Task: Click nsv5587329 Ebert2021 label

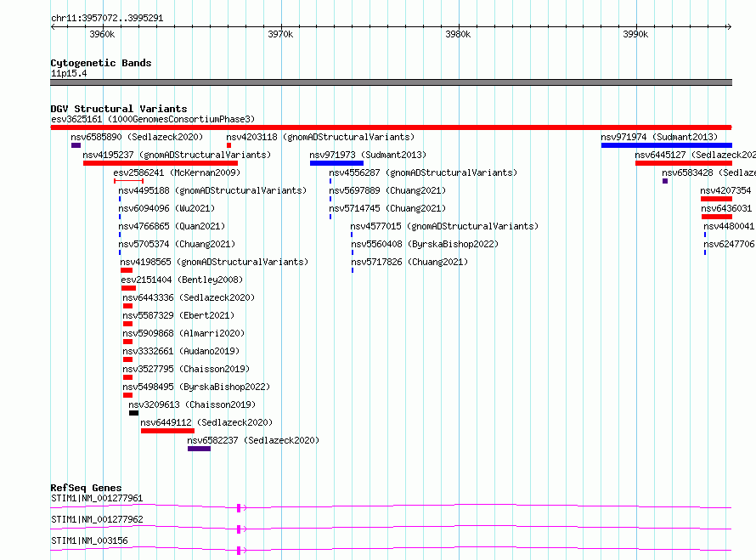Action: 178,315
